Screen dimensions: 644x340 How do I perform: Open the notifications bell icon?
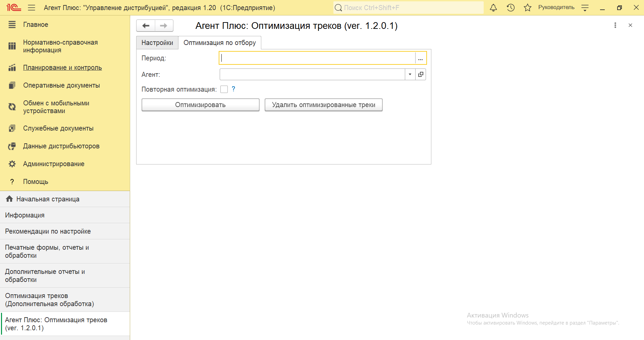(x=493, y=8)
